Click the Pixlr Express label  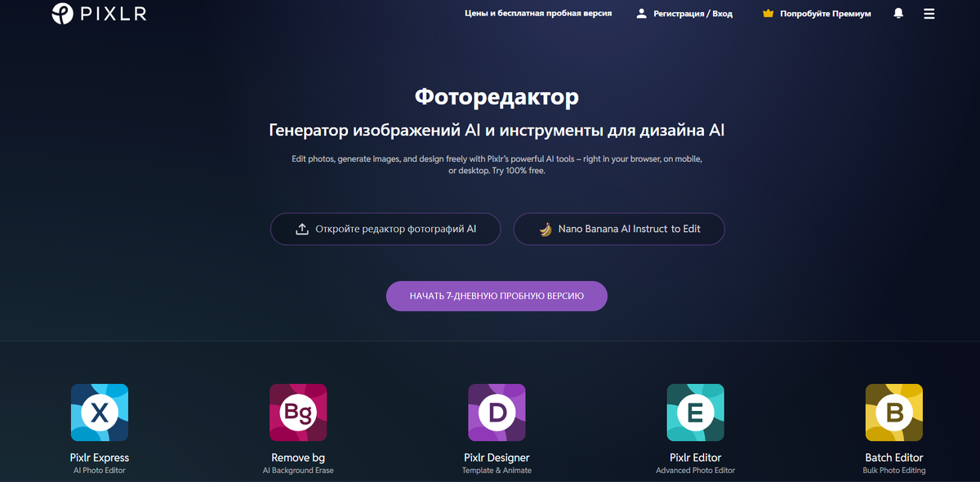click(x=100, y=457)
